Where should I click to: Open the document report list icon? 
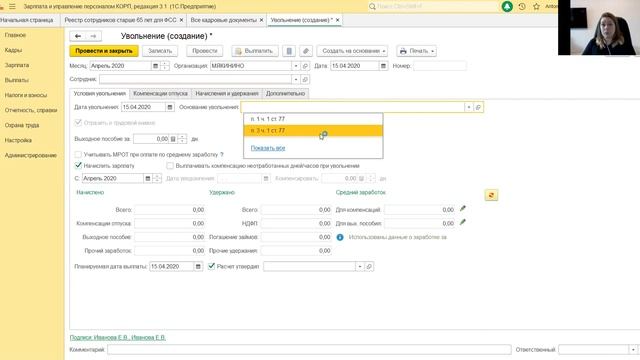(289, 51)
